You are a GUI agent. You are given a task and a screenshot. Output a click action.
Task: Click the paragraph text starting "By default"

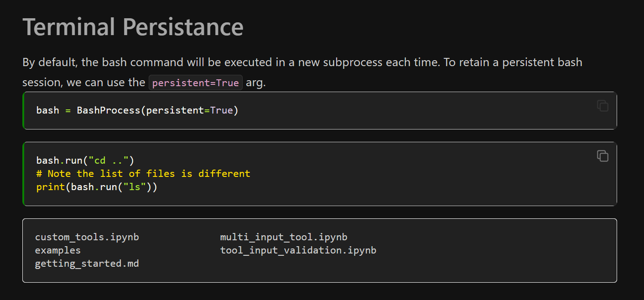pyautogui.click(x=302, y=72)
